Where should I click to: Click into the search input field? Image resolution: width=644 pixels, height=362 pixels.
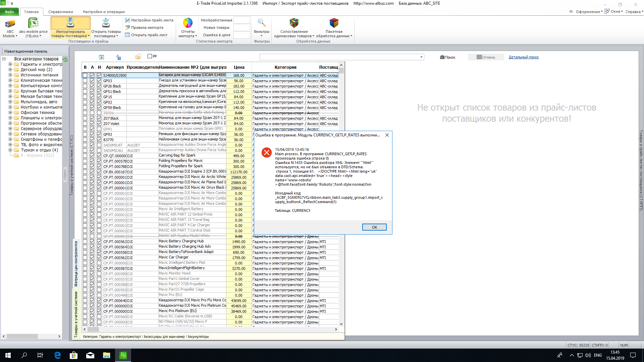click(x=339, y=57)
